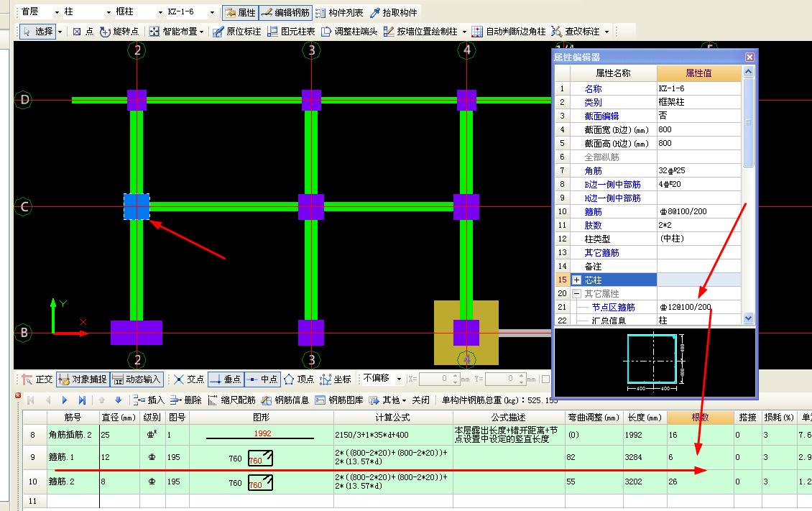
Task: Toggle 交点 intersection snap
Action: 188,379
